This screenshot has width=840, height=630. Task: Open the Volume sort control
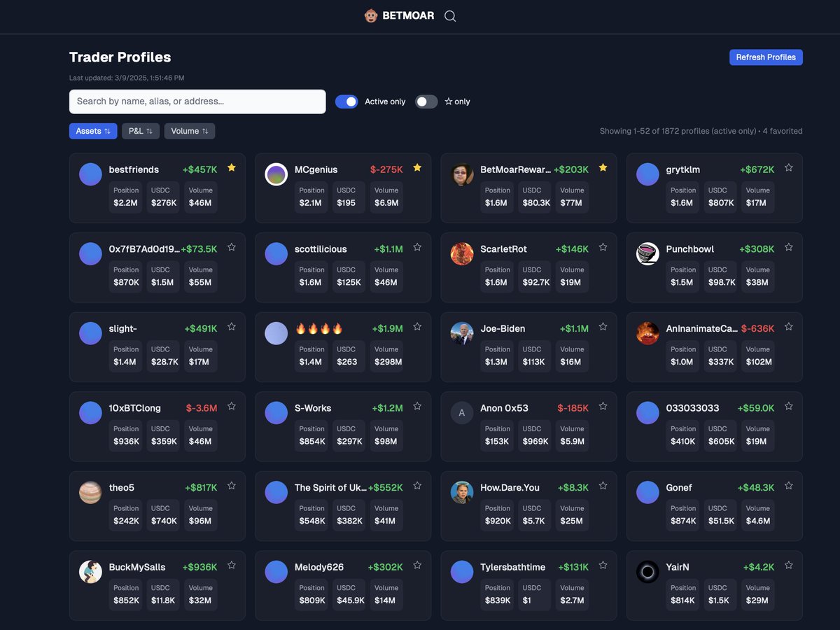(x=189, y=131)
